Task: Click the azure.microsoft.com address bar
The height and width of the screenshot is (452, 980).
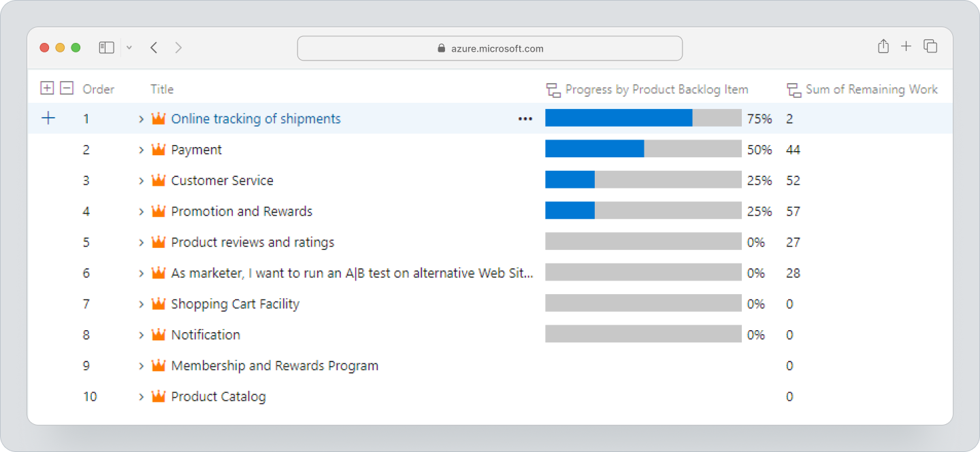Action: 489,48
